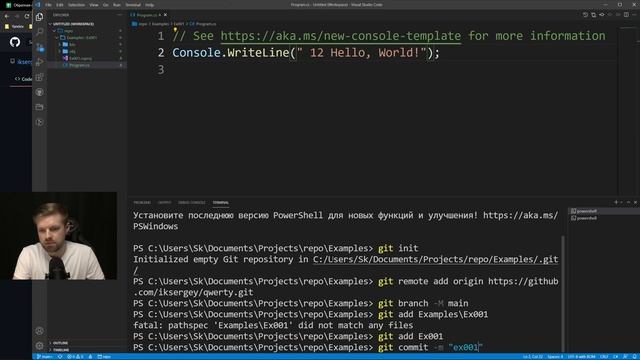Close the Program.cs editor tab

coord(165,15)
